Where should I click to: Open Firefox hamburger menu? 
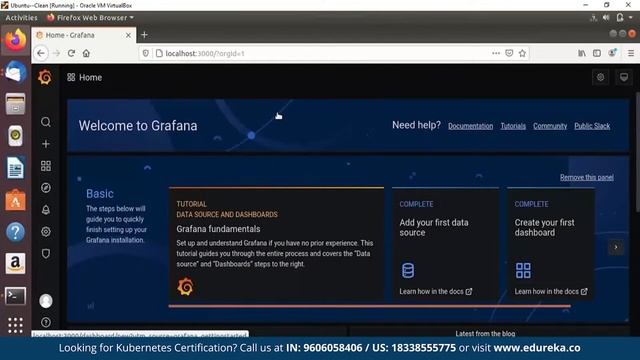(631, 53)
